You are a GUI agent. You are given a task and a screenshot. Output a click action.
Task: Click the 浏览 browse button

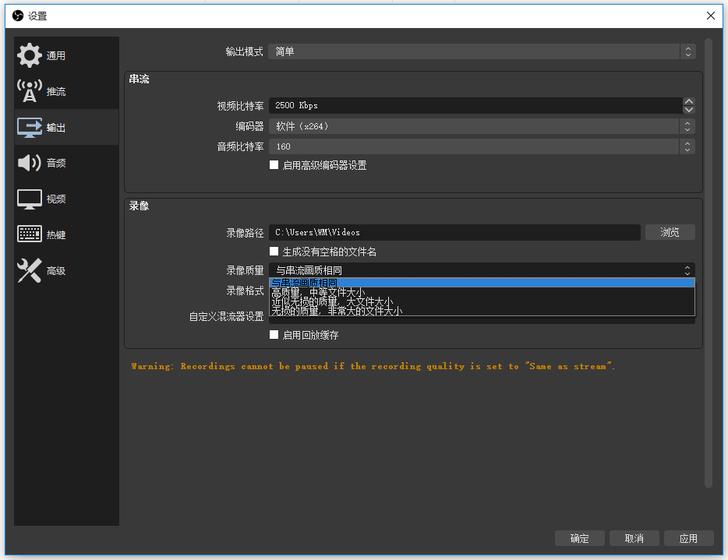pyautogui.click(x=670, y=232)
